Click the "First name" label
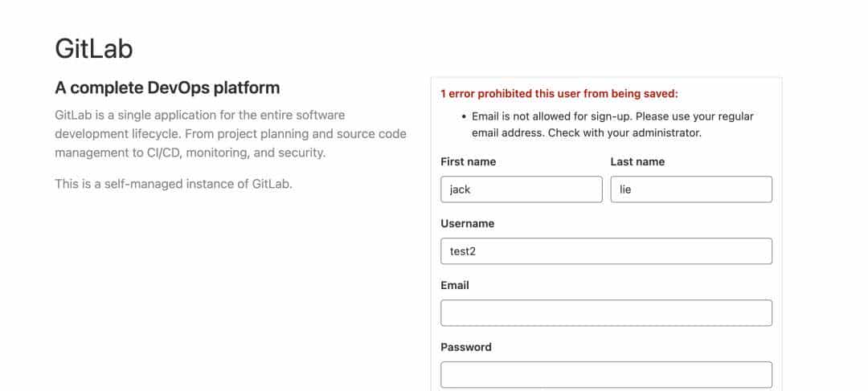 click(x=468, y=161)
